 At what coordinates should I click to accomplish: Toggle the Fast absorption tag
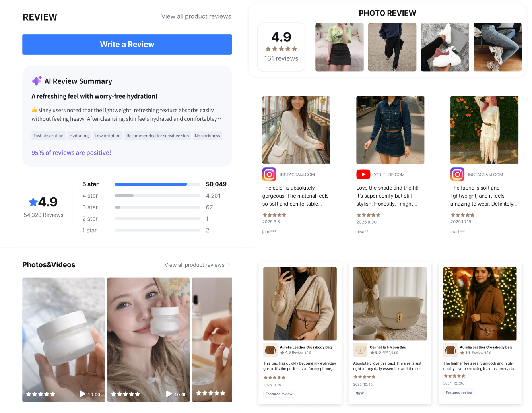[48, 136]
